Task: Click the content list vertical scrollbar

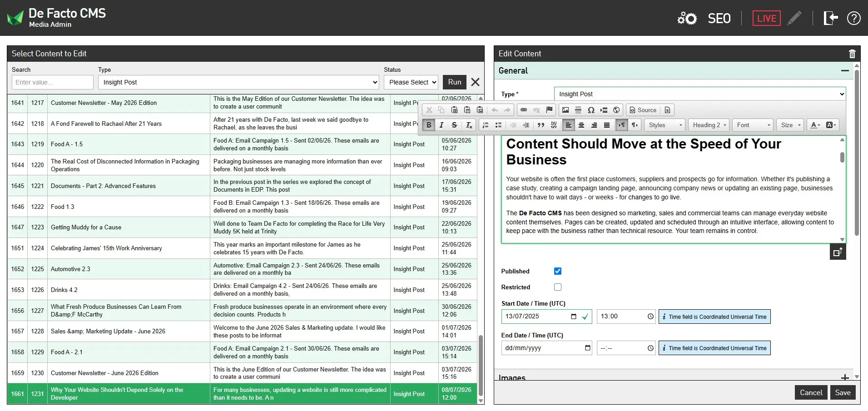Action: tap(481, 365)
